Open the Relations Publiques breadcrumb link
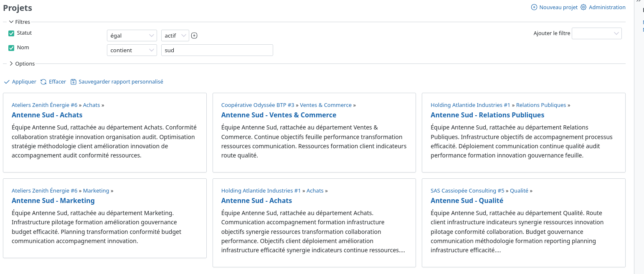This screenshot has height=274, width=644. tap(541, 105)
